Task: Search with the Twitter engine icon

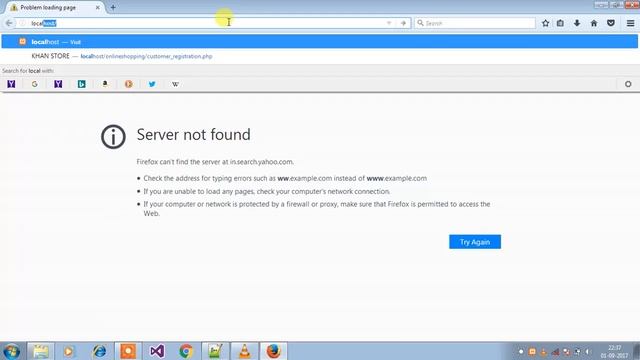Action: 152,84
